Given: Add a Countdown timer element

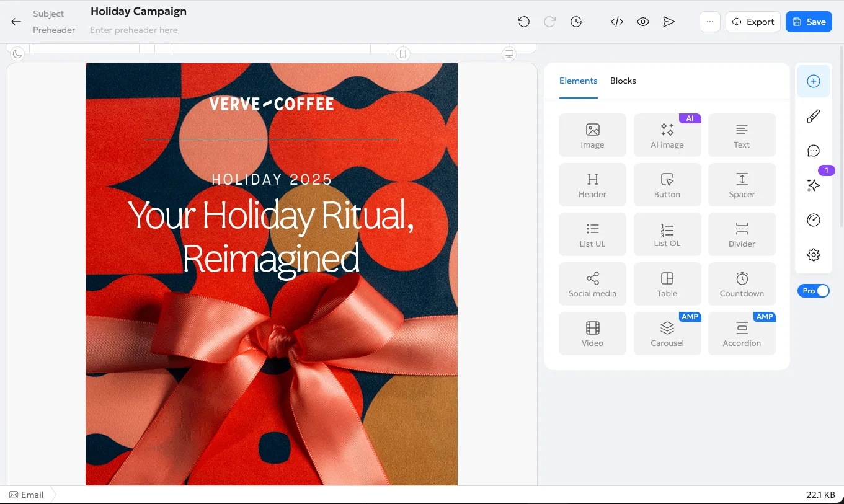Looking at the screenshot, I should tap(742, 284).
